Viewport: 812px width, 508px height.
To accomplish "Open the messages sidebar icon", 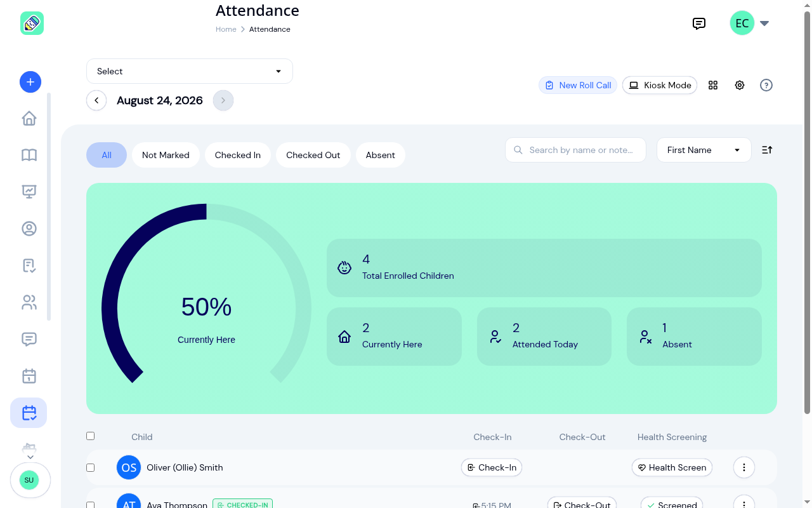I will point(29,339).
